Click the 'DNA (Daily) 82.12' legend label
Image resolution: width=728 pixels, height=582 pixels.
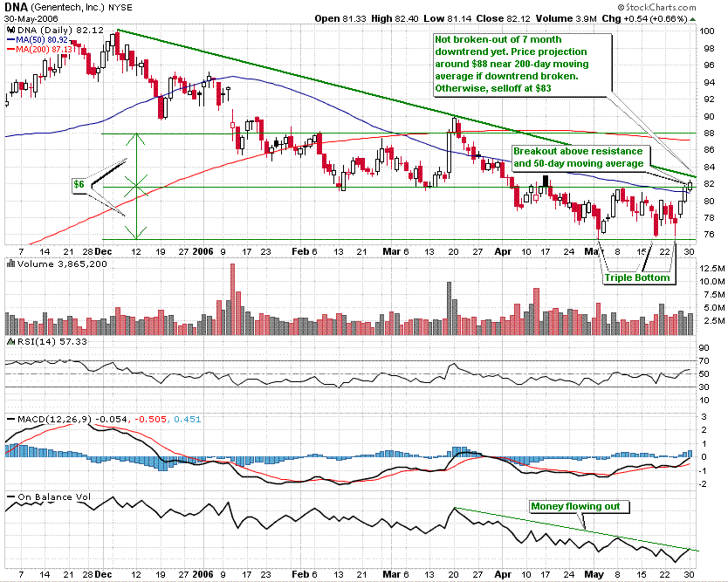(x=60, y=30)
